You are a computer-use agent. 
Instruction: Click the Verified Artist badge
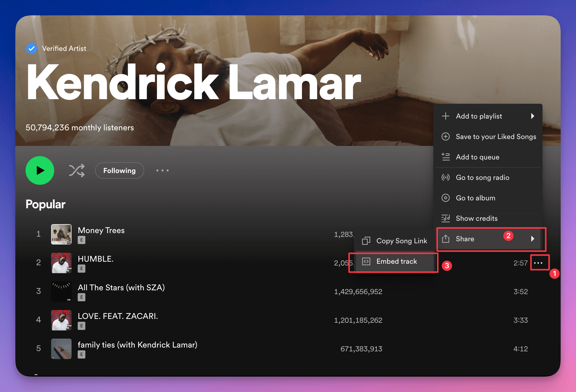[x=31, y=48]
